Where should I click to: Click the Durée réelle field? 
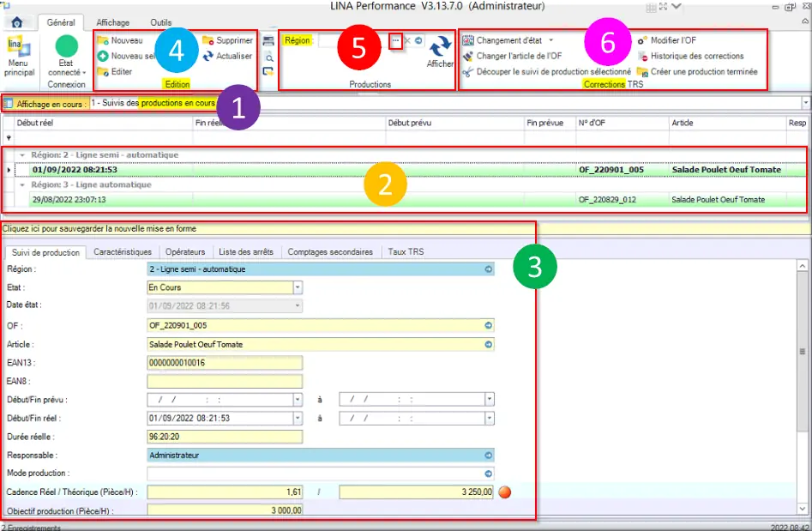[x=225, y=437]
